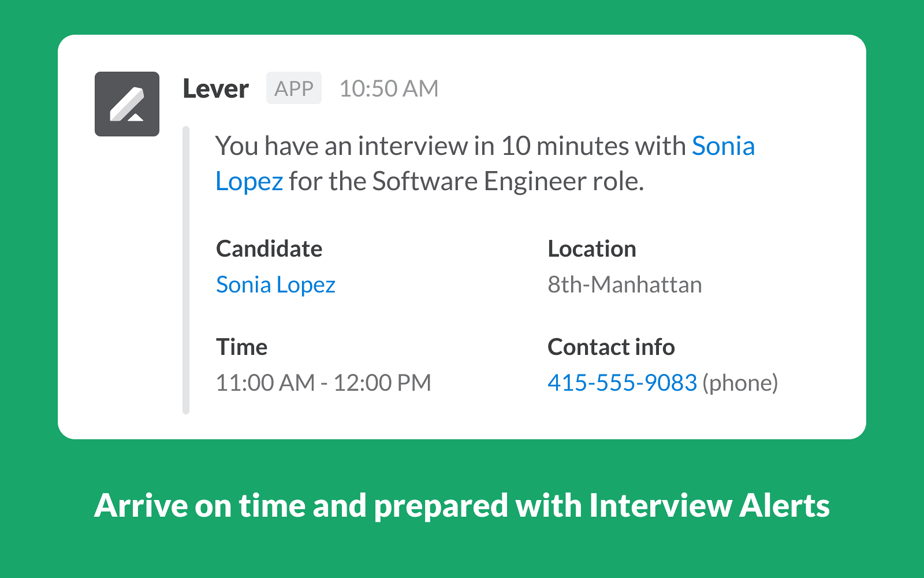Viewport: 924px width, 578px height.
Task: Click the (phone) label after the number
Action: pyautogui.click(x=740, y=383)
